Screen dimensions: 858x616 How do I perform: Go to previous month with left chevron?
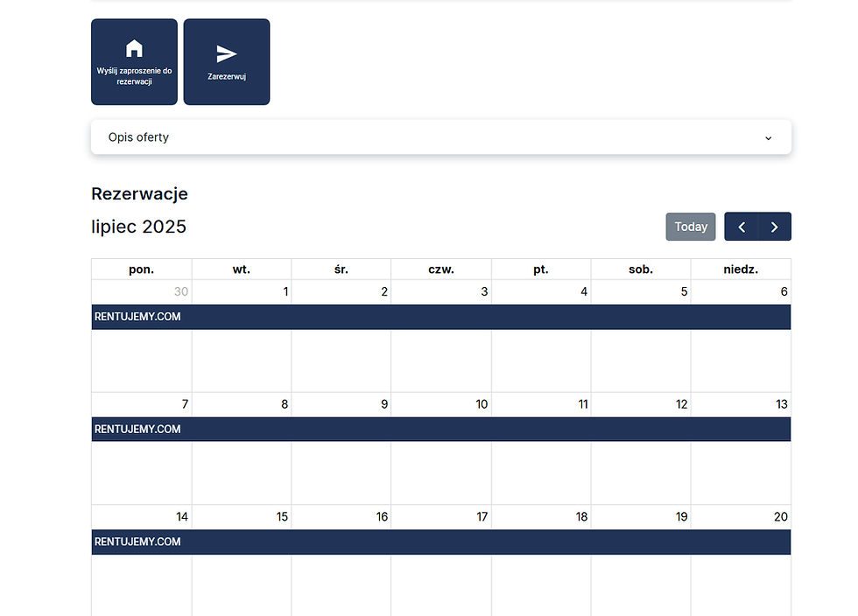pos(742,227)
